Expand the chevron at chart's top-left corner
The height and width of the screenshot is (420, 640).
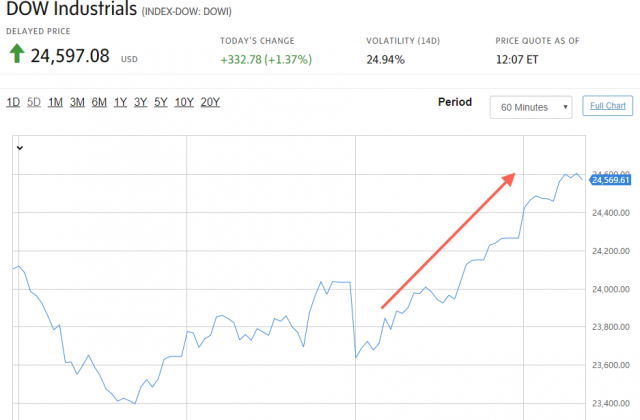click(19, 148)
